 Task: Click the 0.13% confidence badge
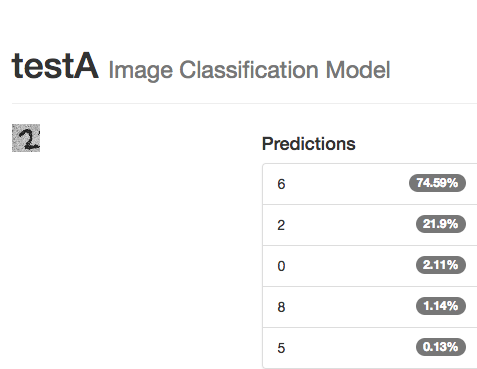pyautogui.click(x=441, y=347)
